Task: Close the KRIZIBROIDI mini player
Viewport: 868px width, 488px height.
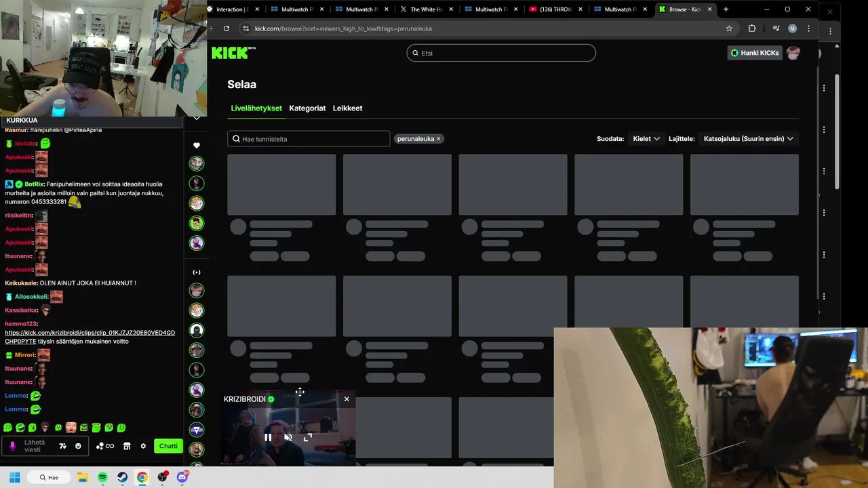Action: click(347, 399)
